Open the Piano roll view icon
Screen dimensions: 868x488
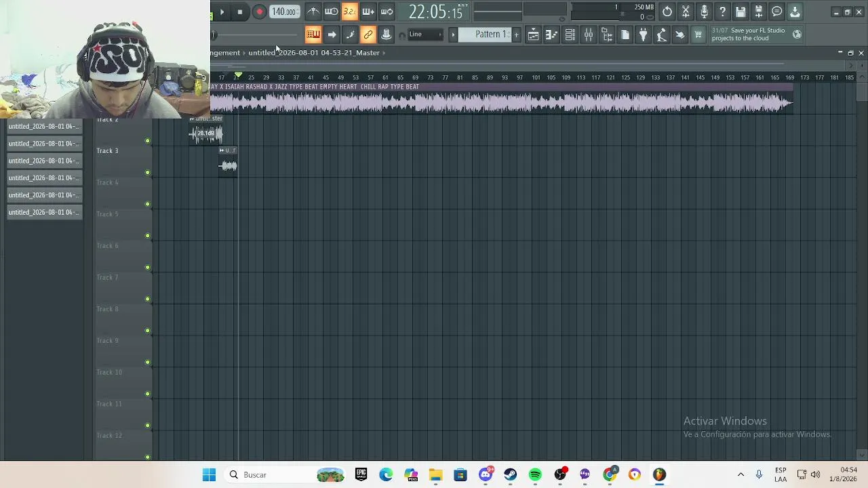coord(551,35)
